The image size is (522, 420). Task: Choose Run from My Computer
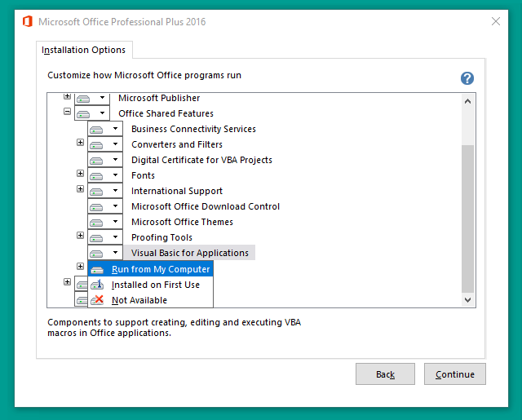tap(150, 269)
